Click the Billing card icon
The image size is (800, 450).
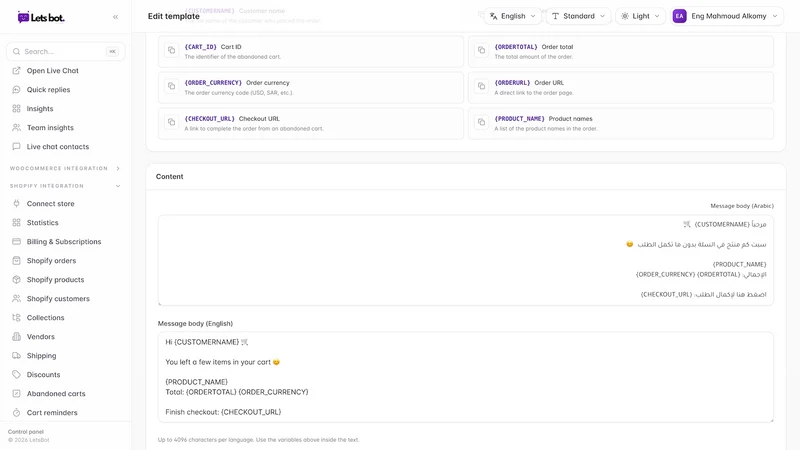pyautogui.click(x=16, y=241)
